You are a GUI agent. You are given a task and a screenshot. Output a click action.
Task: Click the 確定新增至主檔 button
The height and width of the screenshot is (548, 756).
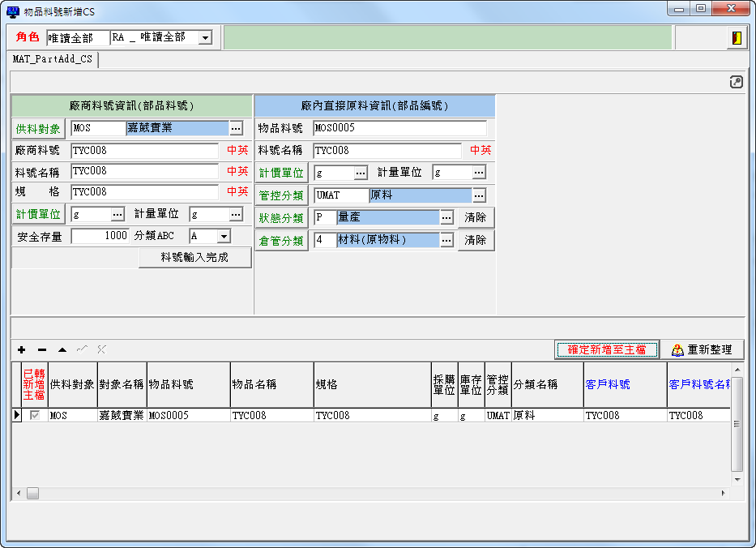pyautogui.click(x=607, y=349)
